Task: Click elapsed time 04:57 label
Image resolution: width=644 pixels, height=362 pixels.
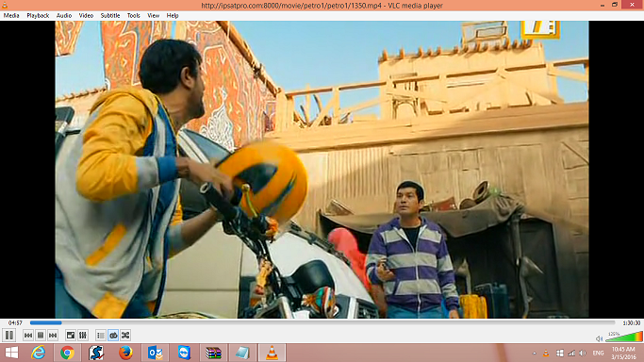Action: click(15, 323)
